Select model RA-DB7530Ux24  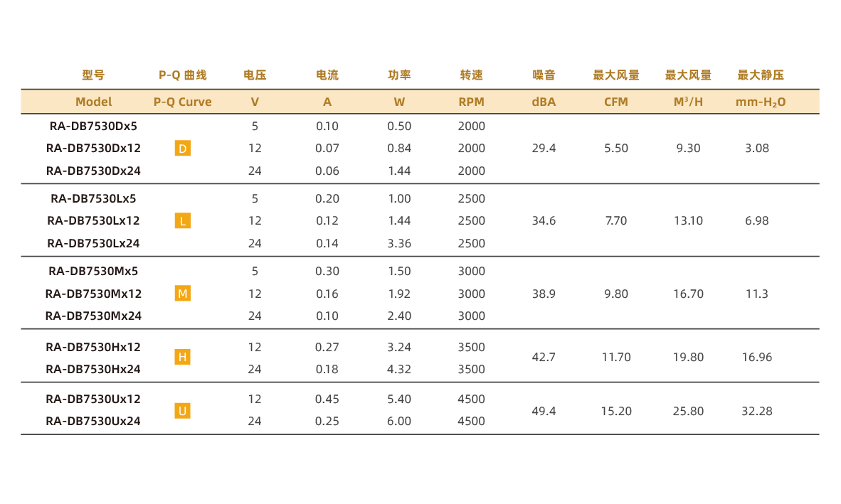pyautogui.click(x=93, y=421)
